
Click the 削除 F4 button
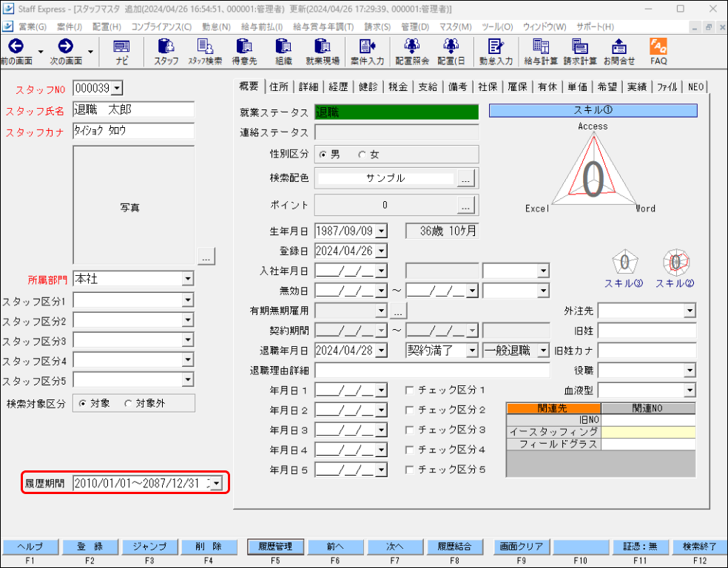click(209, 547)
